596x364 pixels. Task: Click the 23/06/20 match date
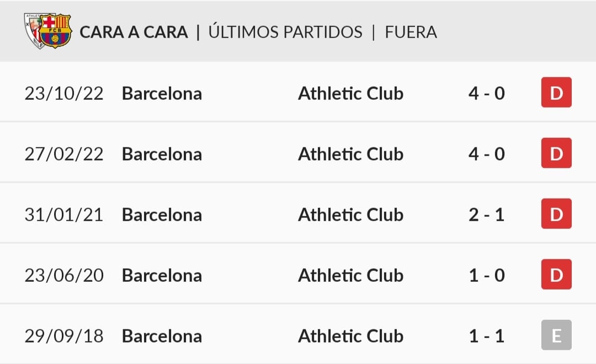pyautogui.click(x=64, y=275)
